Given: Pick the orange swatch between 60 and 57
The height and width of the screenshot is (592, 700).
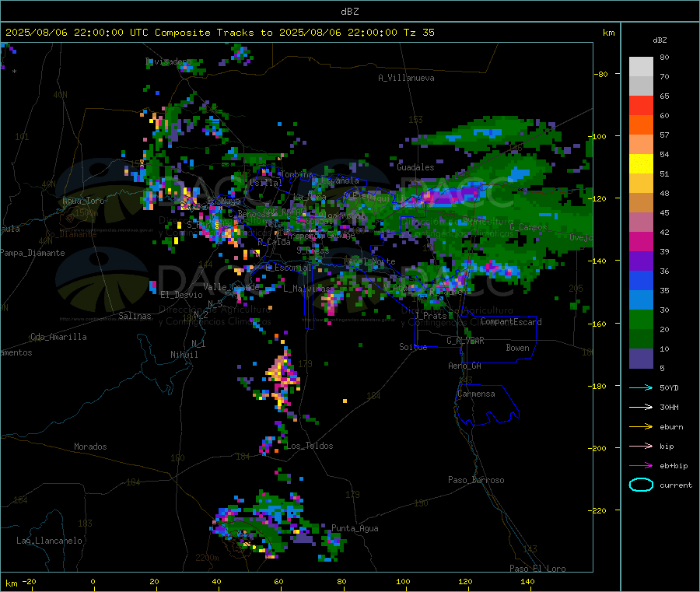Looking at the screenshot, I should click(x=641, y=125).
